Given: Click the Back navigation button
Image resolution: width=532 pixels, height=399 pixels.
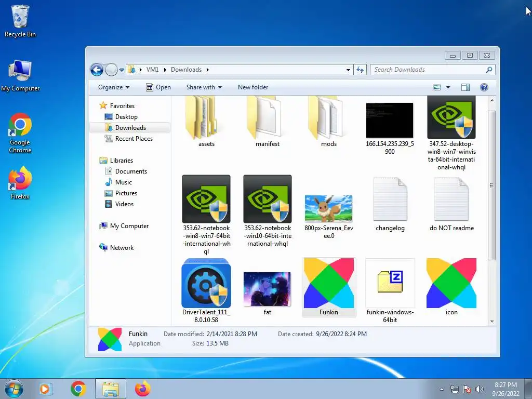Looking at the screenshot, I should click(x=97, y=70).
